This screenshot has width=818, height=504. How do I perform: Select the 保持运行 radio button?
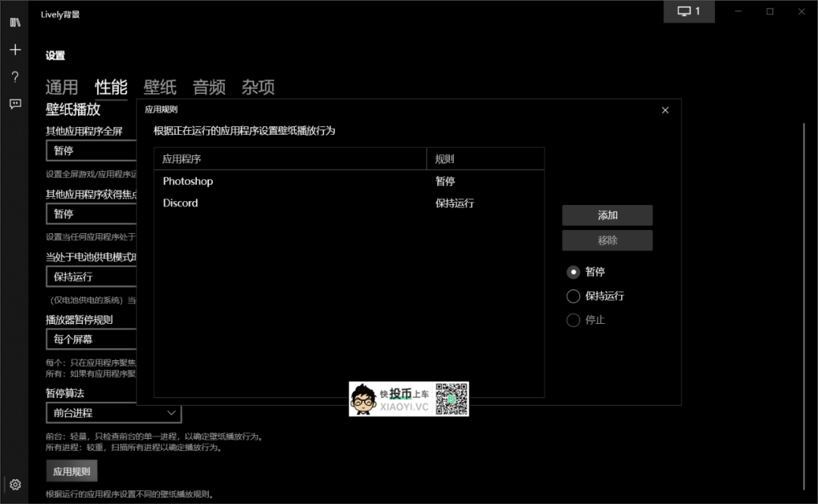pyautogui.click(x=573, y=296)
